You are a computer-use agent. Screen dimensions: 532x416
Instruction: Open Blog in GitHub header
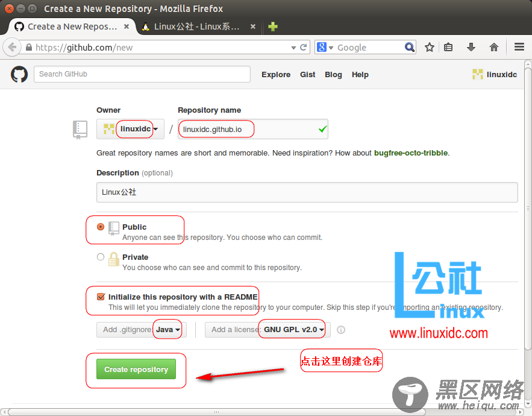click(x=333, y=74)
